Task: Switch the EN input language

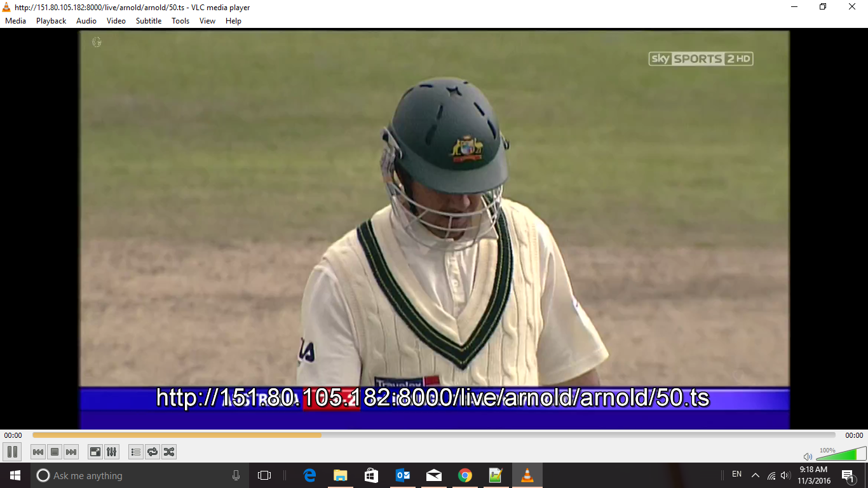Action: (737, 475)
